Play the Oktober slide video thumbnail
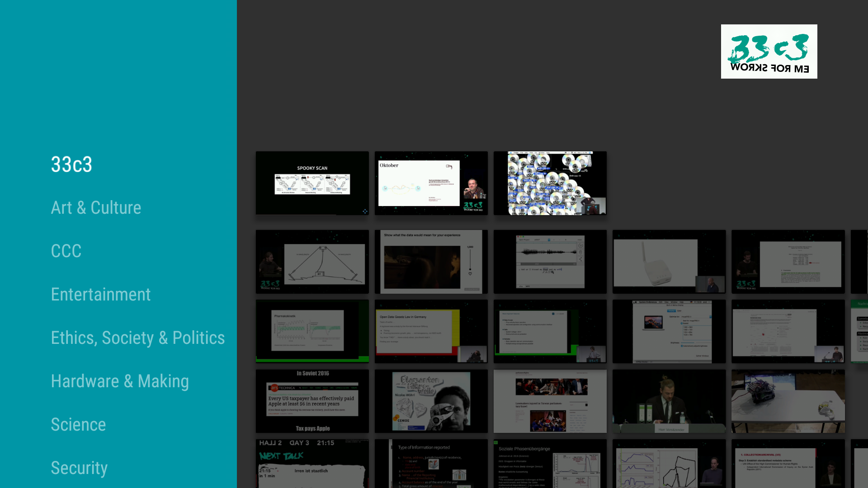Image resolution: width=868 pixels, height=488 pixels. click(431, 183)
